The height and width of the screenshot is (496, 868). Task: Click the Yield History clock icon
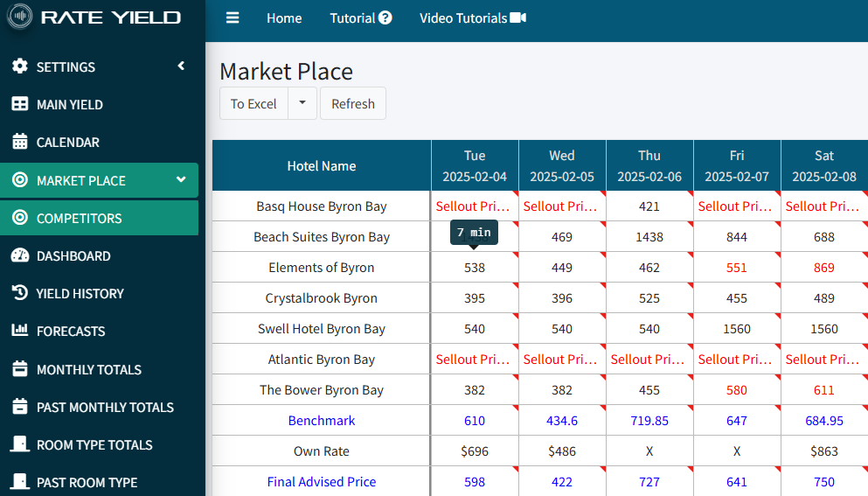click(x=20, y=294)
